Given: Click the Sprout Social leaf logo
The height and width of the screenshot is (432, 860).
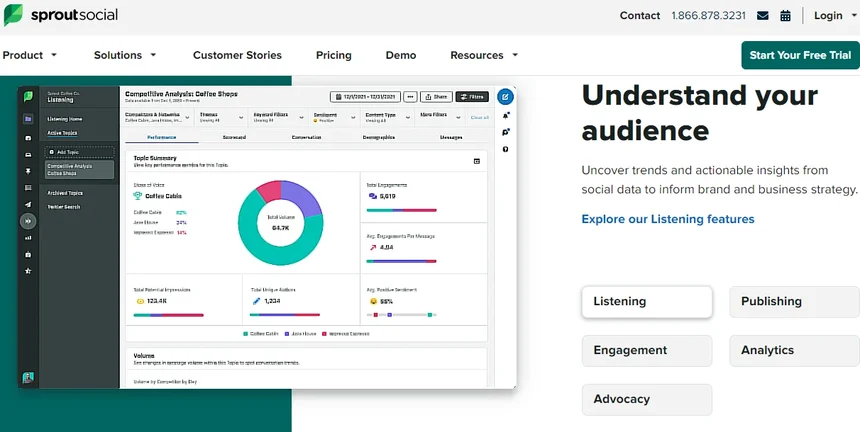Looking at the screenshot, I should (13, 15).
